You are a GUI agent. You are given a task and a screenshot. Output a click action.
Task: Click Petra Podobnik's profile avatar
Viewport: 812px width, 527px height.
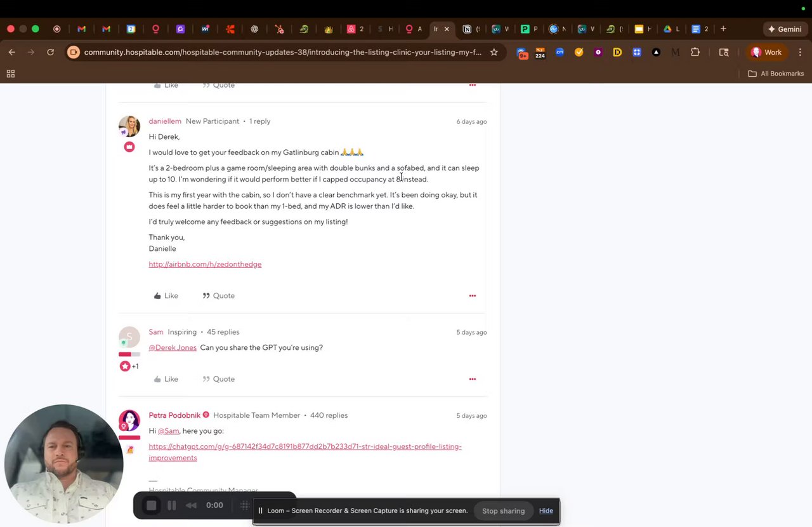129,420
